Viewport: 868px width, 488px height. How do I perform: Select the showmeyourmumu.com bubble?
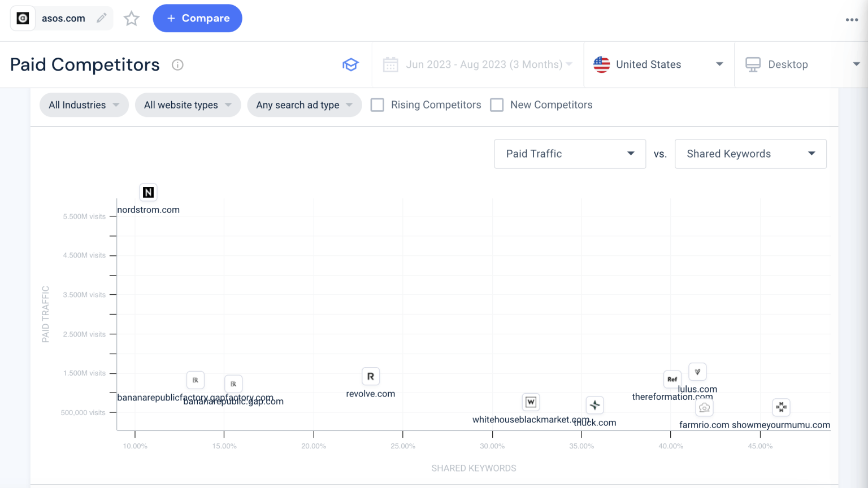(x=781, y=407)
